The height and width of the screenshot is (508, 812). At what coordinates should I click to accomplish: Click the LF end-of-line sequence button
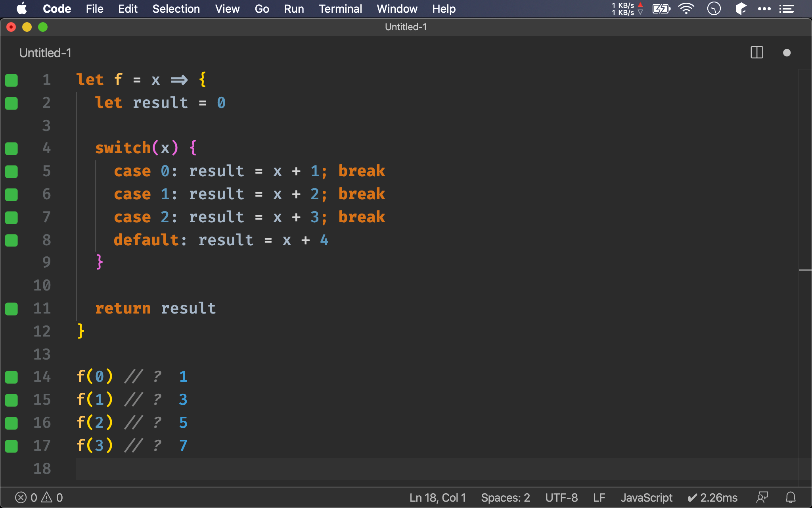point(599,497)
